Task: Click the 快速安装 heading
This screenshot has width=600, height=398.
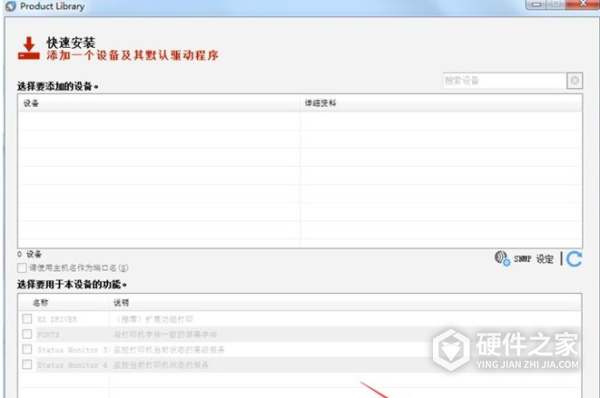Action: (71, 42)
